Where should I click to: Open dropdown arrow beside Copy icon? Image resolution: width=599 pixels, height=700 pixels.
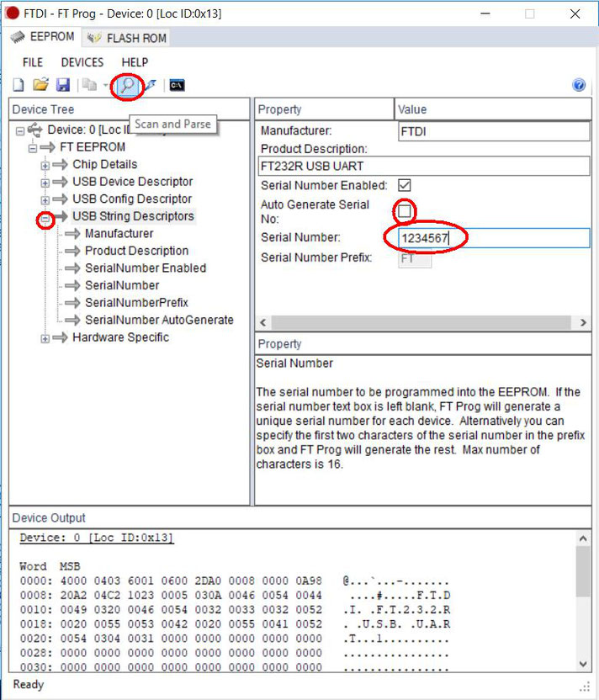(106, 85)
